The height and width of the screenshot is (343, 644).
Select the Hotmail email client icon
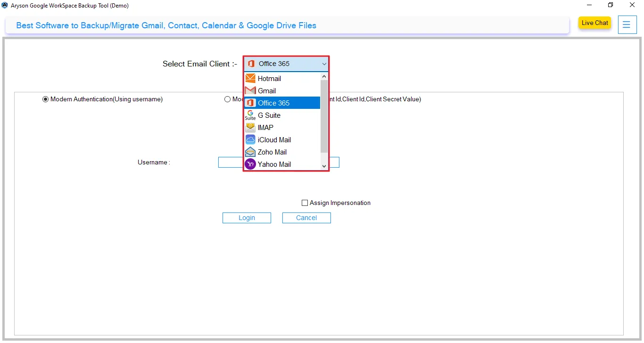(x=250, y=78)
